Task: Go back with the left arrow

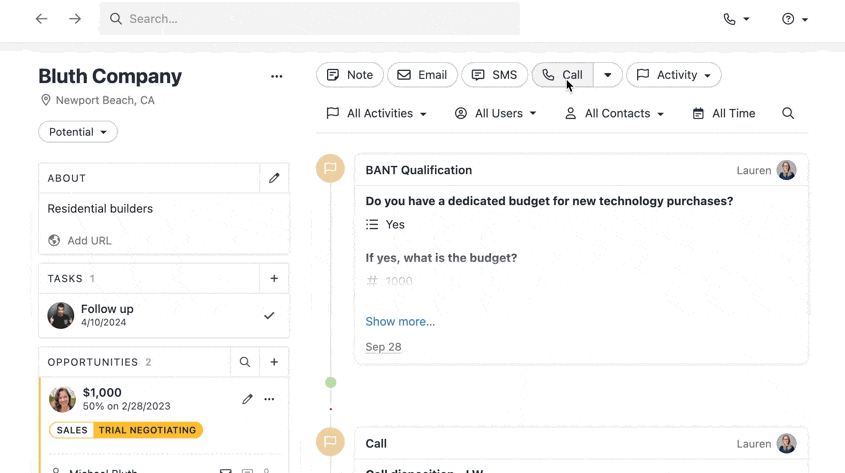Action: [41, 19]
